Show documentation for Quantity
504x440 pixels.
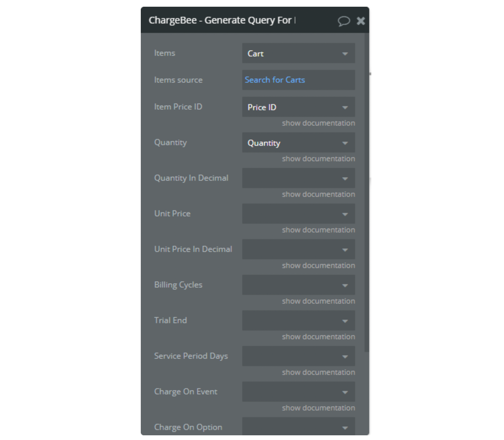point(318,159)
